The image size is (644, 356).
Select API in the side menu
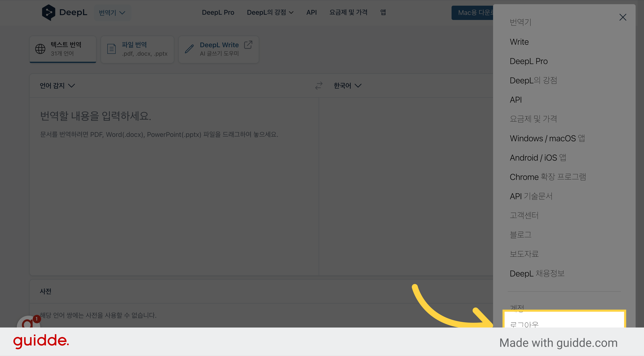(516, 100)
